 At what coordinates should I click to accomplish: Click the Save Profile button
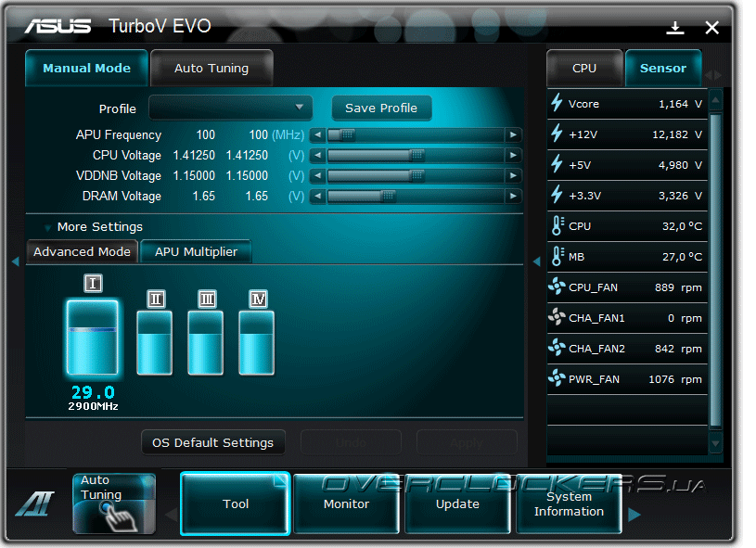click(x=381, y=108)
